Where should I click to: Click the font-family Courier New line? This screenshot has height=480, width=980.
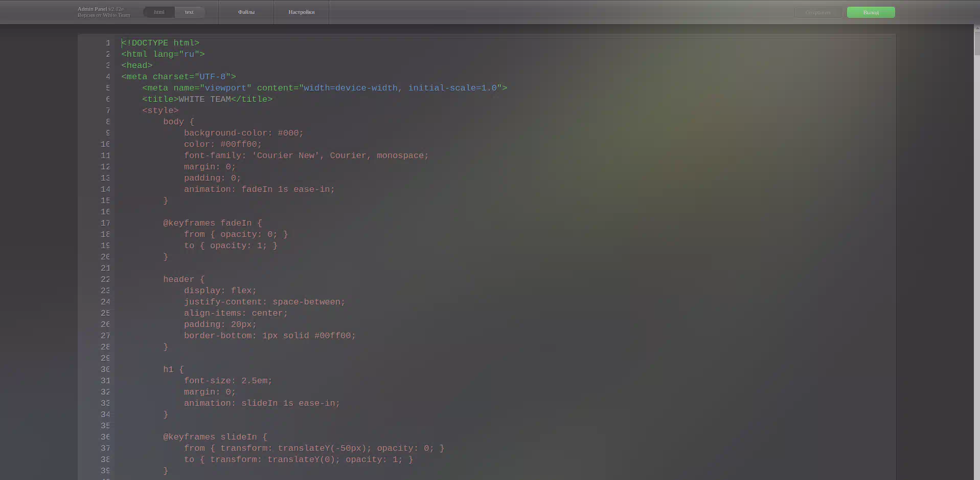[306, 156]
